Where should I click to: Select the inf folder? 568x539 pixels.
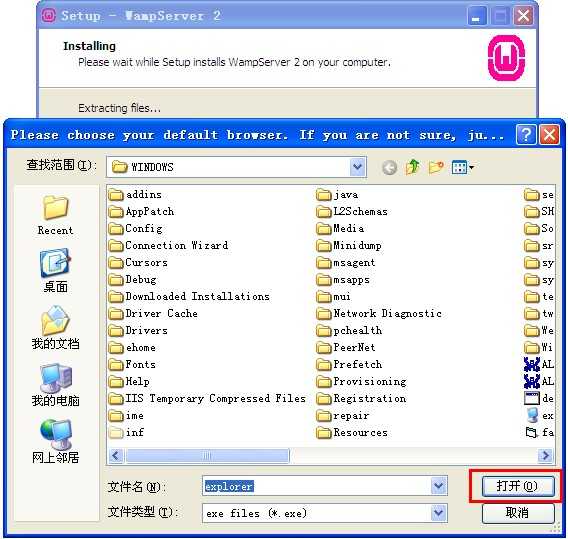126,433
